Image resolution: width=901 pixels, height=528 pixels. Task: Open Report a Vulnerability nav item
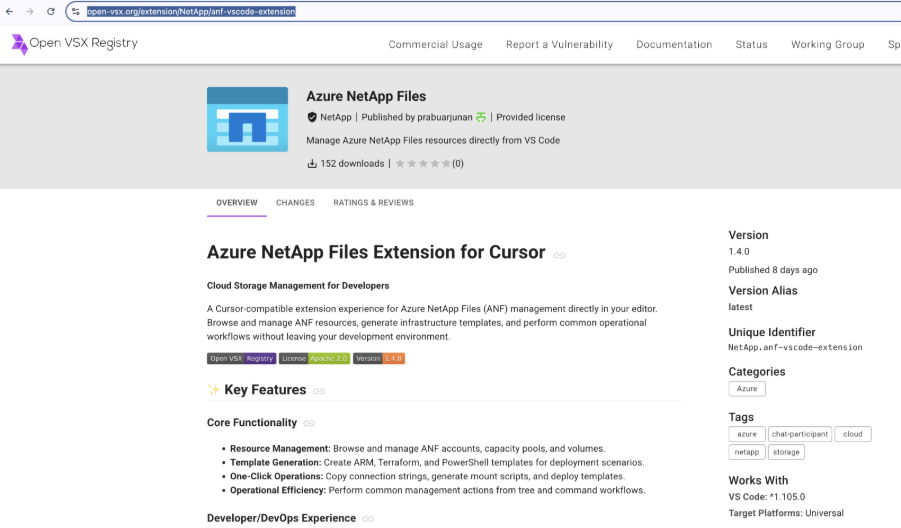pos(559,44)
